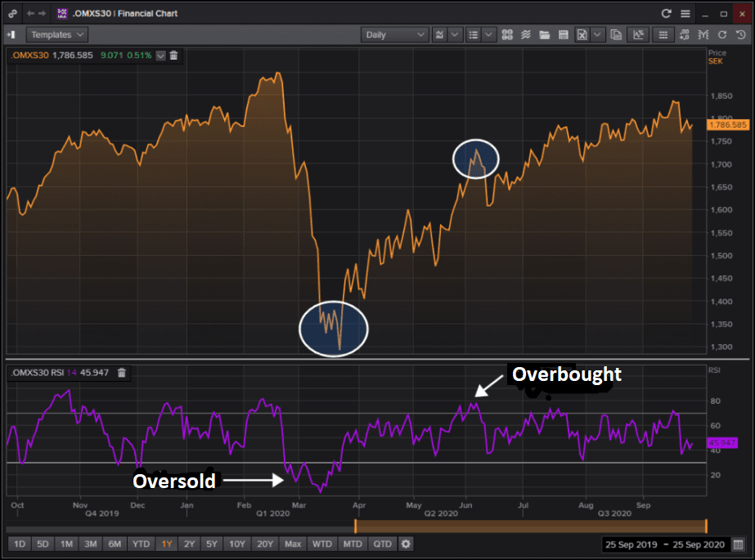Click the link chain icon in title bar
Screen dimensions: 755x560
(11, 14)
